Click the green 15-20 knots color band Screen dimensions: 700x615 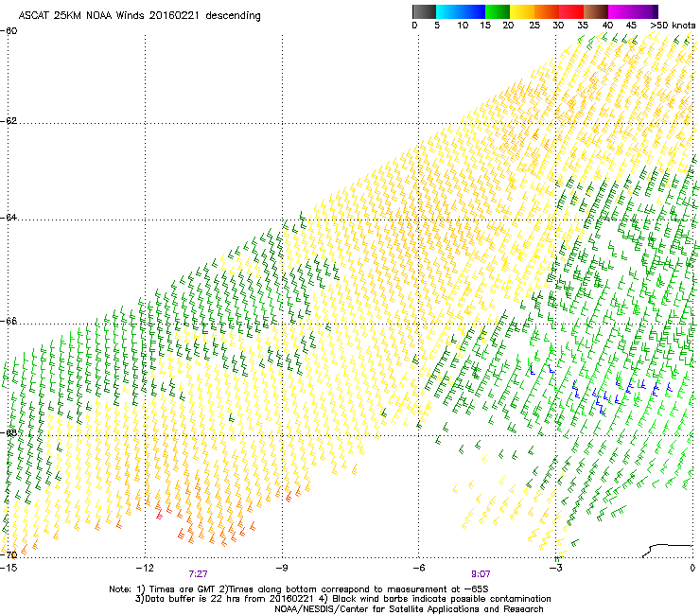pos(498,11)
